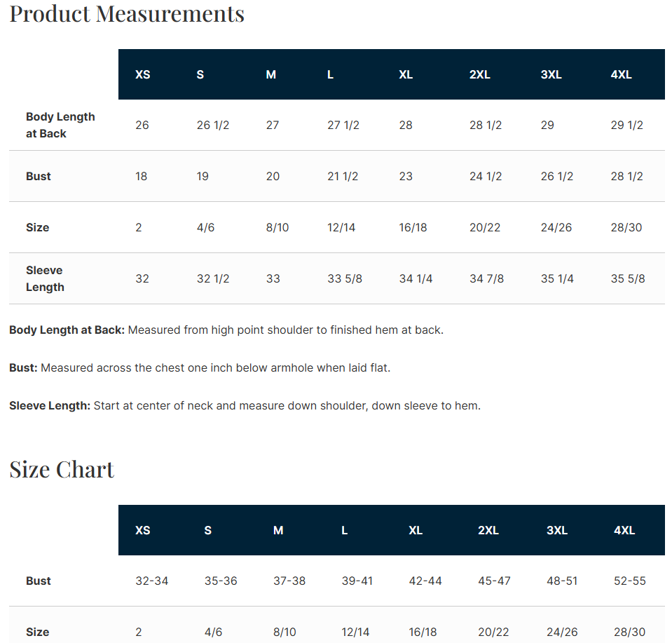
Task: Select the 35 5/8 sleeve length value
Action: click(628, 279)
